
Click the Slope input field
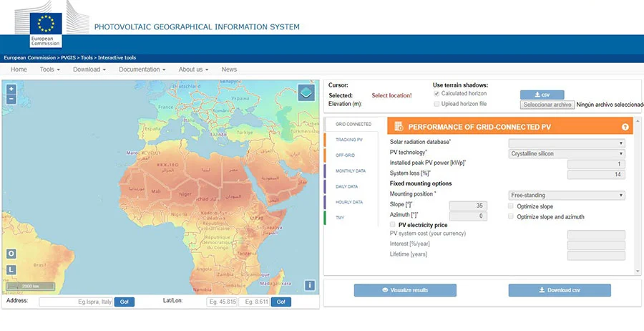(468, 206)
